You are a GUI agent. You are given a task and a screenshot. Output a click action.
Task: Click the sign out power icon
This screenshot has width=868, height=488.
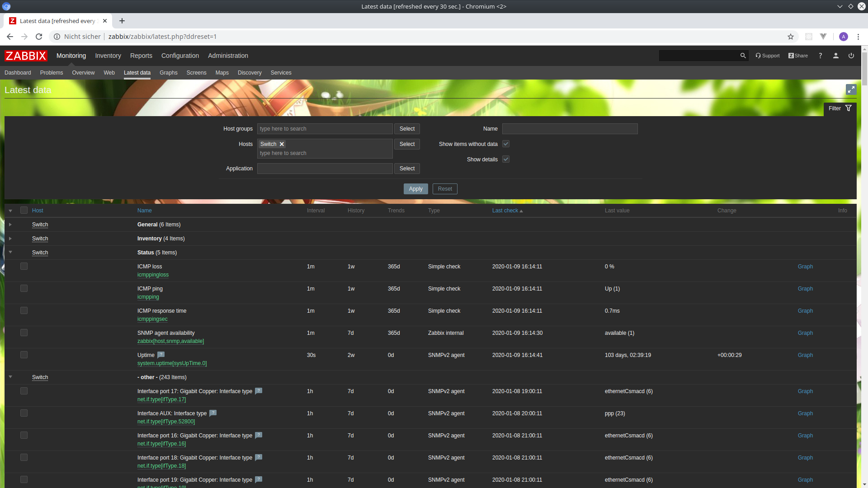coord(851,56)
